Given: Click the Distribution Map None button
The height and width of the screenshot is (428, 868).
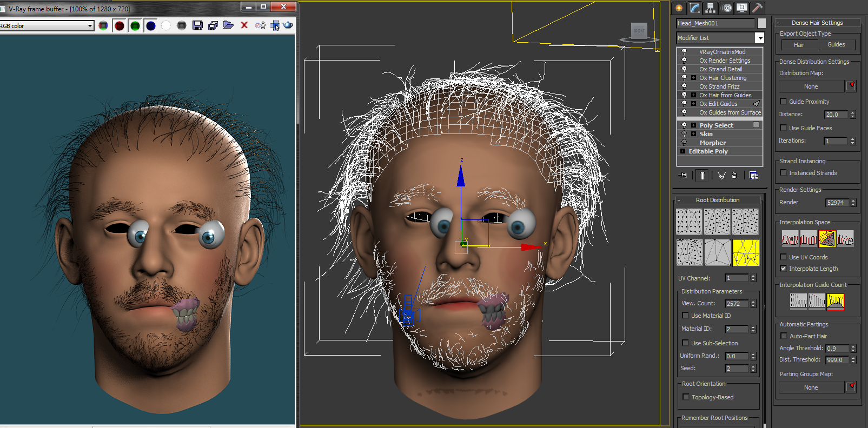Looking at the screenshot, I should [811, 86].
